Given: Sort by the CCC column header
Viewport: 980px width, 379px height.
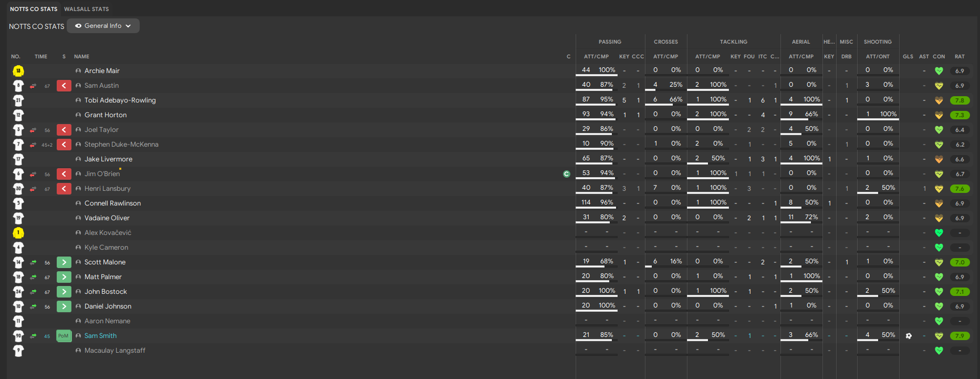Looking at the screenshot, I should 638,57.
